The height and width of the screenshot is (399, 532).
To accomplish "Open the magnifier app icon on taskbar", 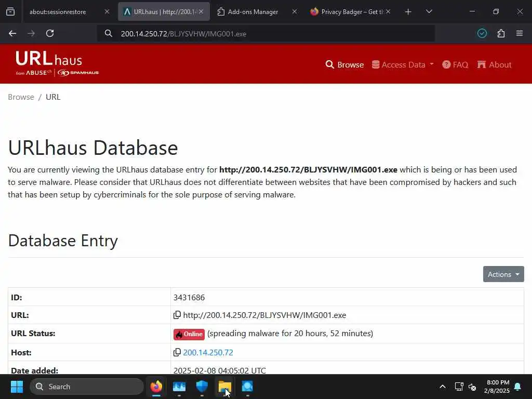I will coord(247,387).
